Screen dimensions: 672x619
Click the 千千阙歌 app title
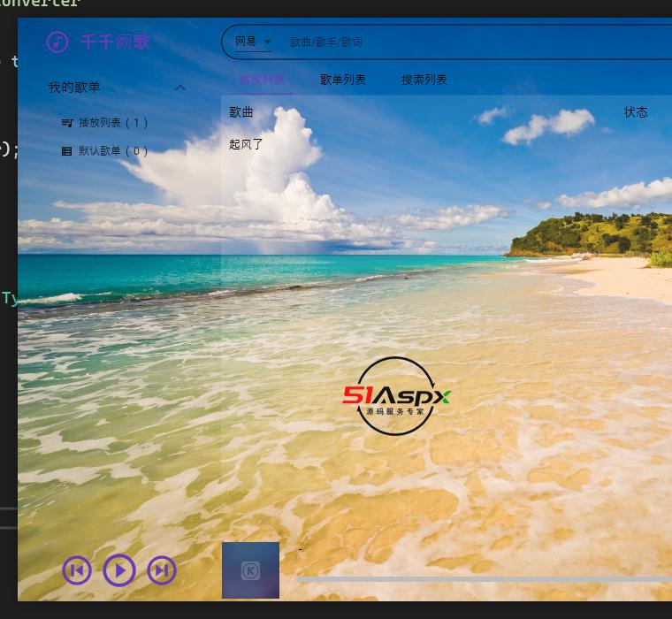115,42
